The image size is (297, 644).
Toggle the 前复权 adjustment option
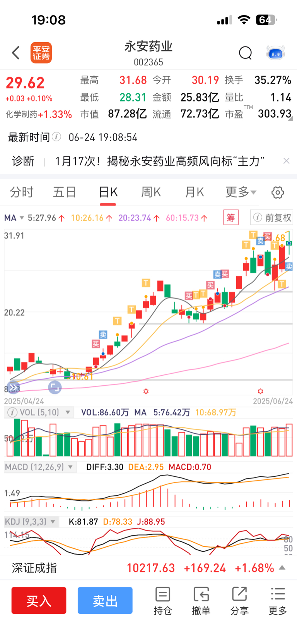(271, 217)
